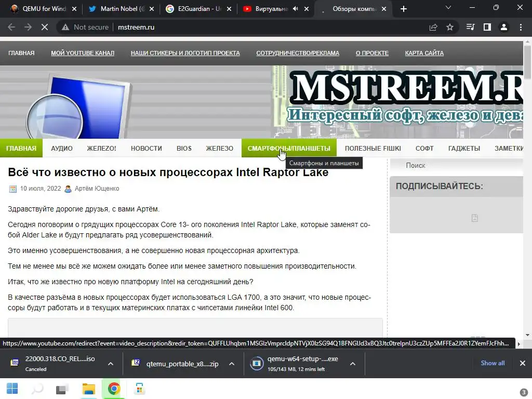The height and width of the screenshot is (399, 532).
Task: Open taskbar Search icon
Action: coord(37,389)
